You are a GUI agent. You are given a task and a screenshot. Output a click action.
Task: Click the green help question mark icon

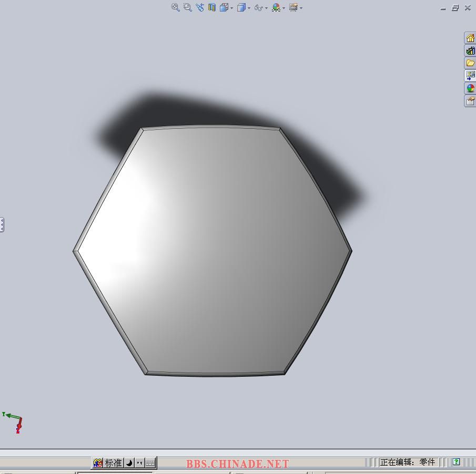click(x=456, y=461)
